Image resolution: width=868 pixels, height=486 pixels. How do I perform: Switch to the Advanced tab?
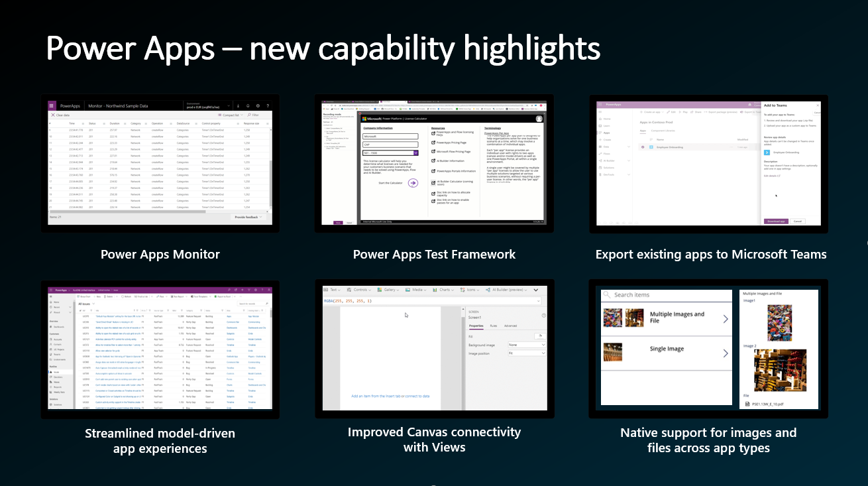[x=511, y=326]
